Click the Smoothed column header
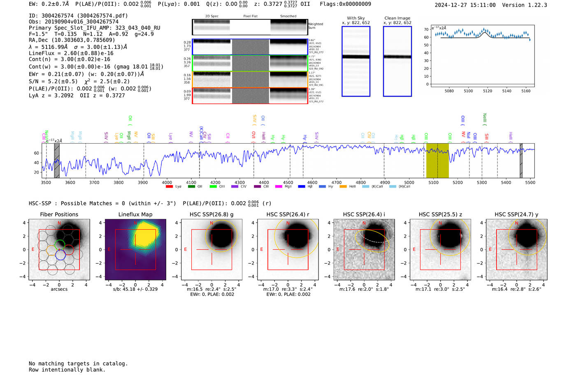The width and height of the screenshot is (576, 392). [x=288, y=16]
